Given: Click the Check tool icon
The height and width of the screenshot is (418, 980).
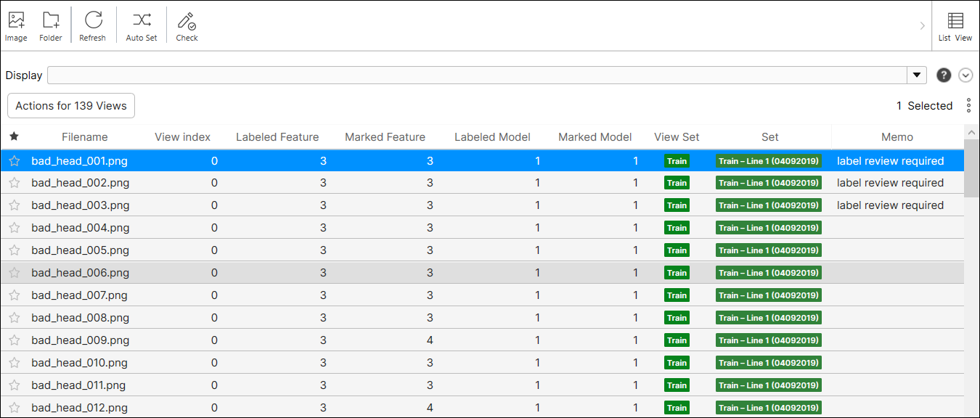Looking at the screenshot, I should (187, 21).
